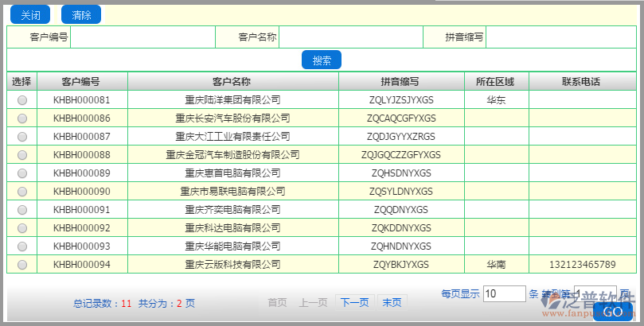Select radio for 重庆金冠汽车制造股份有限公司
644x326 pixels.
(x=22, y=155)
